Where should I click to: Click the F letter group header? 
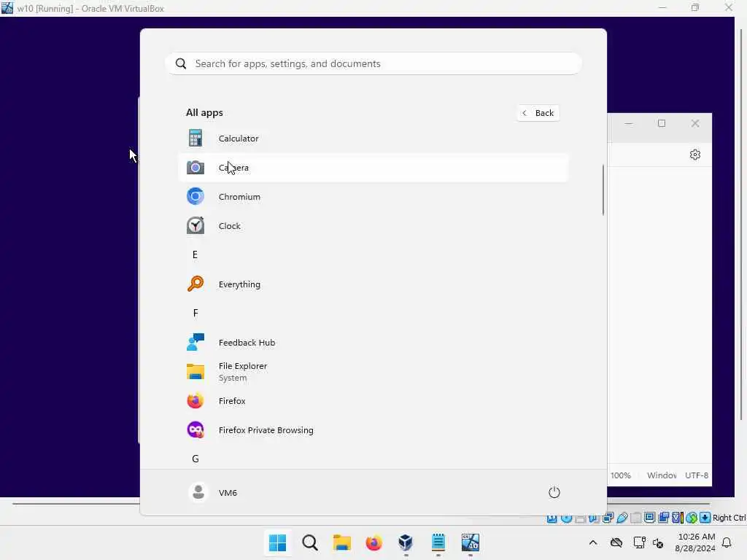pos(196,313)
